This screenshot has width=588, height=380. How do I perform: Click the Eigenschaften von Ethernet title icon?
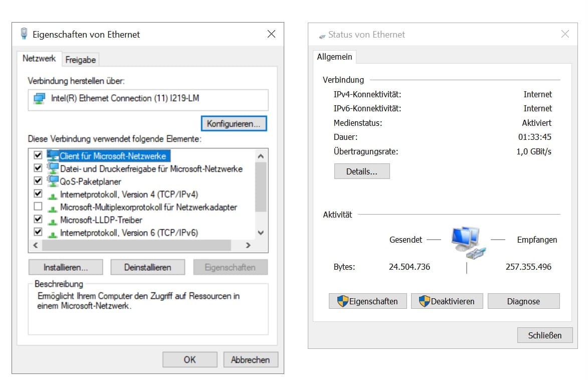click(x=24, y=34)
